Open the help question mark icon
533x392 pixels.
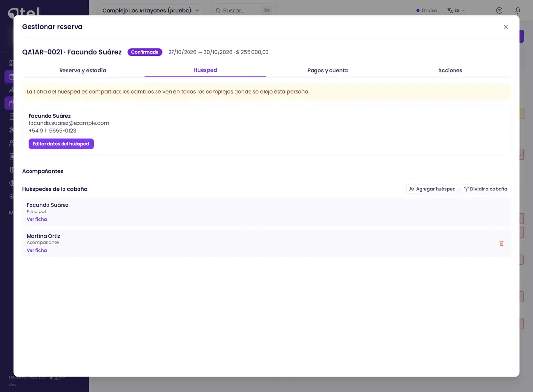point(499,11)
